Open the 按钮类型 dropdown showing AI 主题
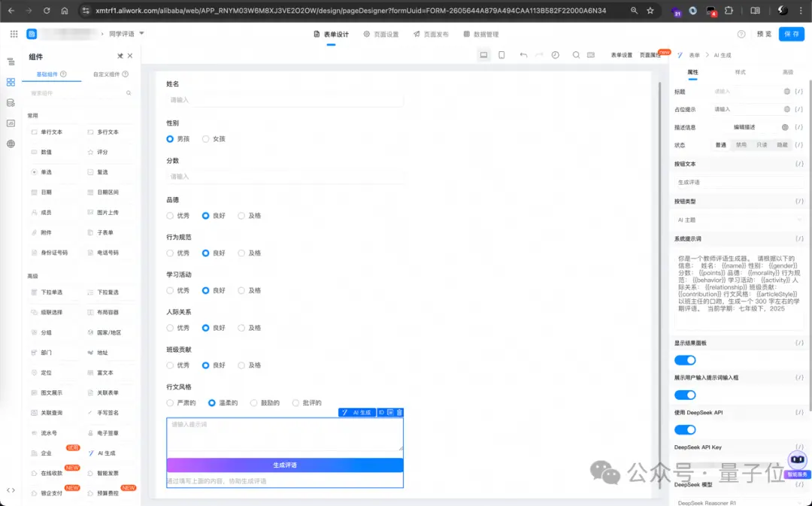 click(735, 219)
